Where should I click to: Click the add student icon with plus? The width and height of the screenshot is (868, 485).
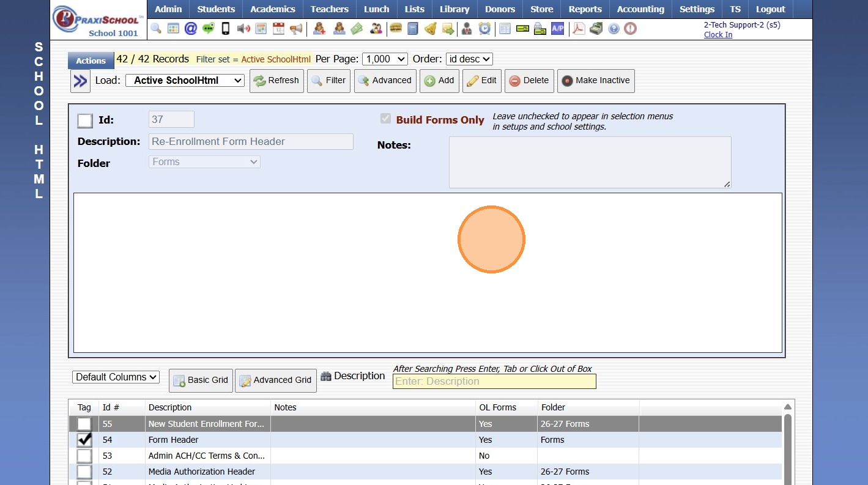tap(319, 29)
